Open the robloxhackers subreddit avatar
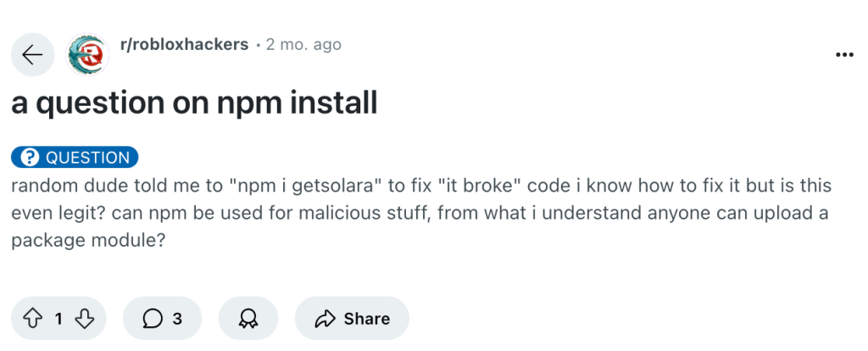 (86, 55)
